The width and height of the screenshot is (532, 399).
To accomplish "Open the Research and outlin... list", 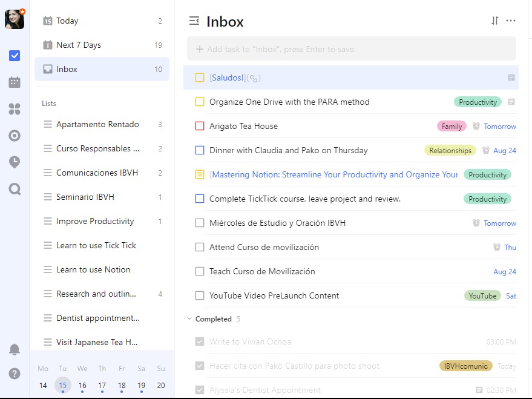I will [x=102, y=294].
